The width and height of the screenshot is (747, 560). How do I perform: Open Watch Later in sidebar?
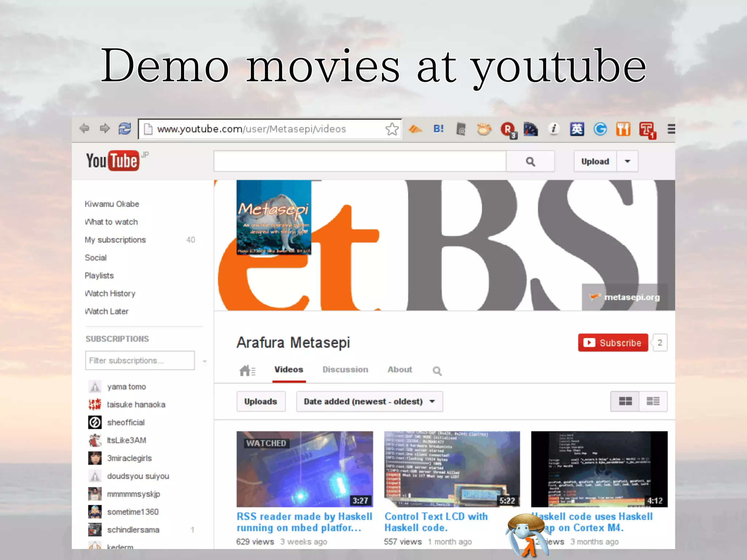[x=107, y=311]
